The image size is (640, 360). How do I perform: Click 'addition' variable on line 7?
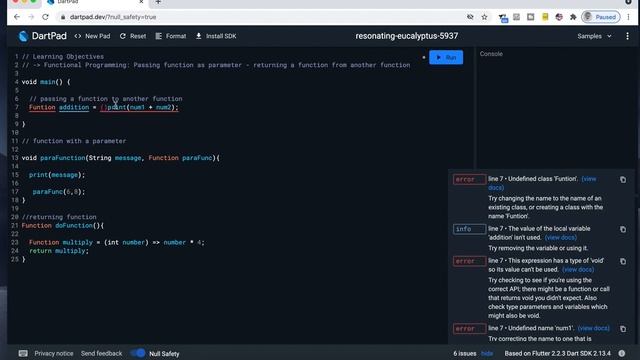coord(74,107)
